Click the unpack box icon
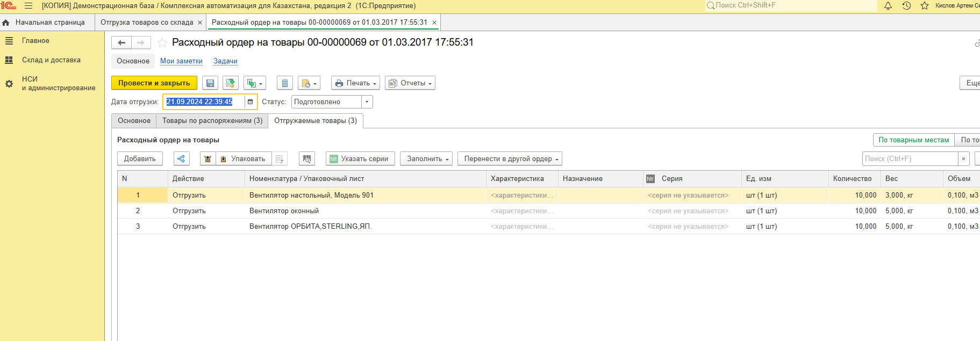This screenshot has width=980, height=341. pos(208,159)
